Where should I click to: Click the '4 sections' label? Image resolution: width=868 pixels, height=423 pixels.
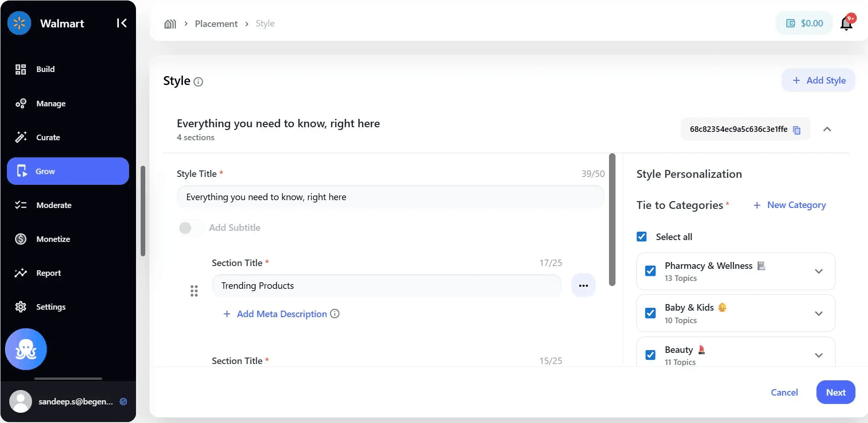tap(195, 137)
